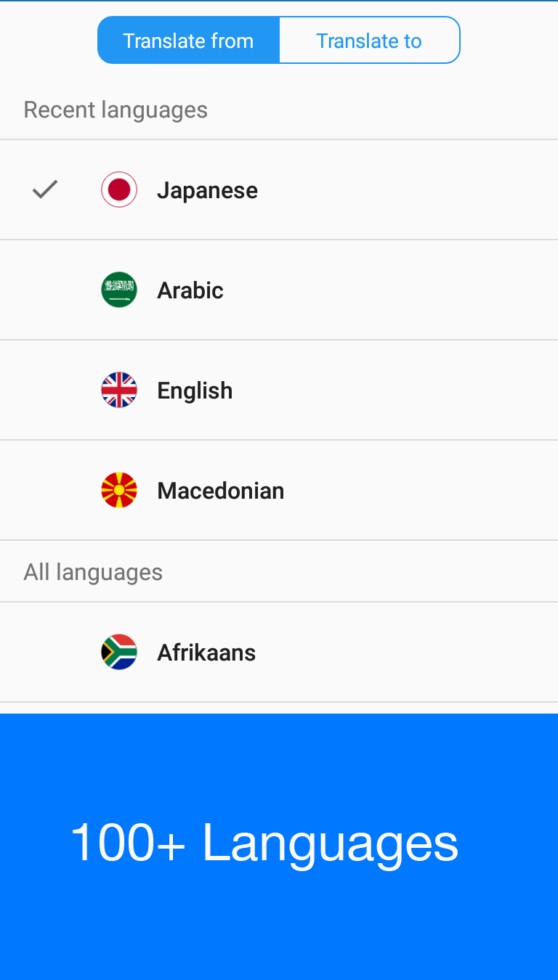Set Arabic as the active language
Viewport: 558px width, 980px height.
(x=190, y=290)
